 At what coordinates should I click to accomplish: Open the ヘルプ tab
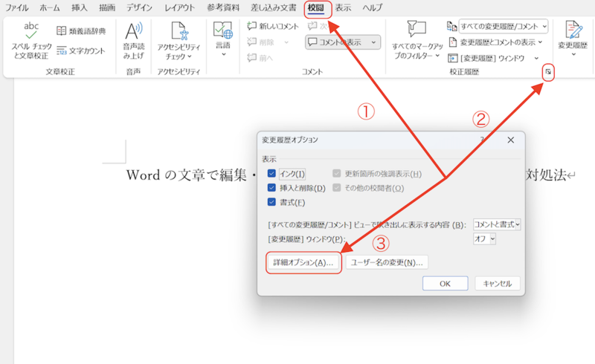click(x=373, y=7)
